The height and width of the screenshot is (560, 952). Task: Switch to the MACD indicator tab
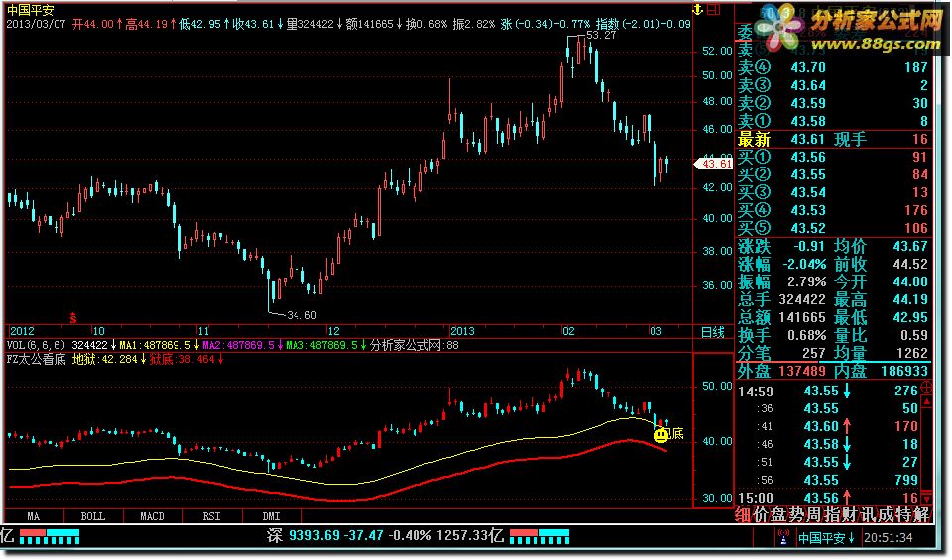pos(153,517)
